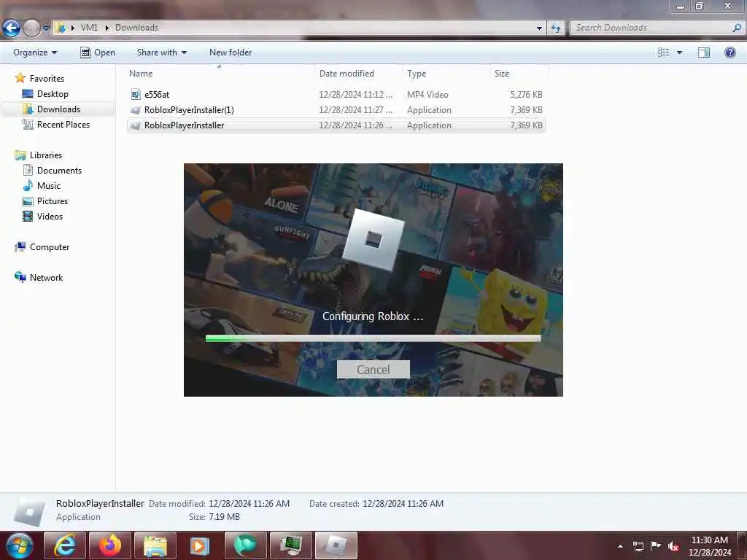Open the Windows Start menu

coord(18,545)
